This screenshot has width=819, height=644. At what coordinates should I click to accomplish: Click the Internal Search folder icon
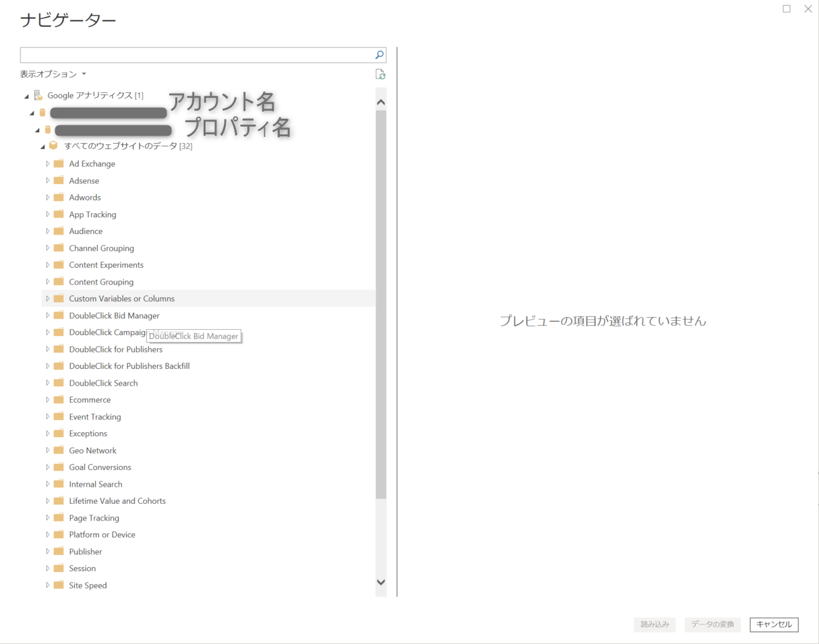pos(59,484)
